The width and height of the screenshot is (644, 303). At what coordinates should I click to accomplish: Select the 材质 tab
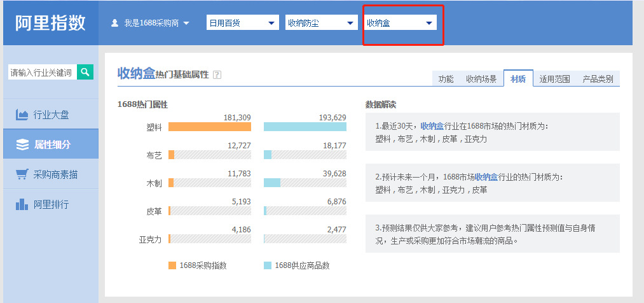point(518,78)
